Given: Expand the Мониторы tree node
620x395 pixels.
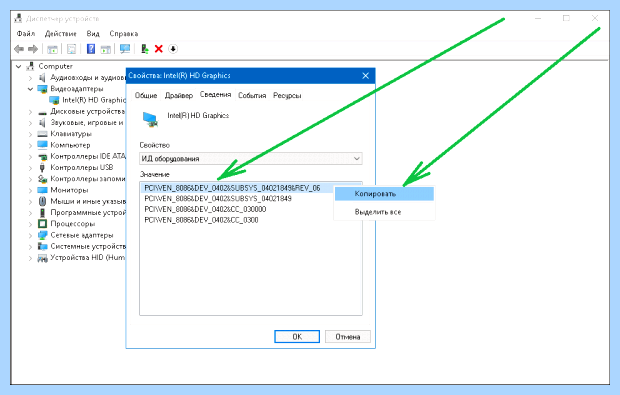Looking at the screenshot, I should 30,190.
